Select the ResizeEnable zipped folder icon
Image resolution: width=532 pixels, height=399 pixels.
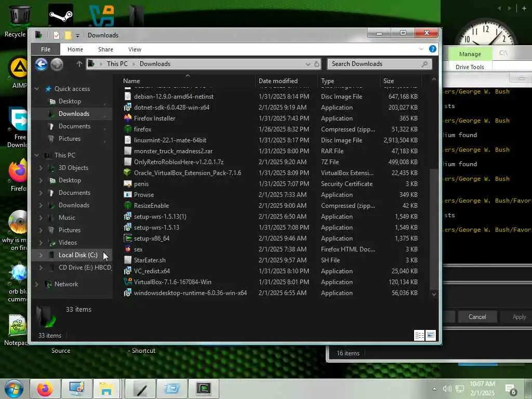click(128, 205)
